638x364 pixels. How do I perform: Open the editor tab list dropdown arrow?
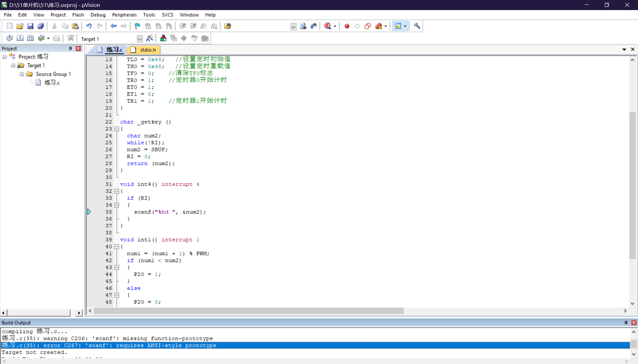624,50
